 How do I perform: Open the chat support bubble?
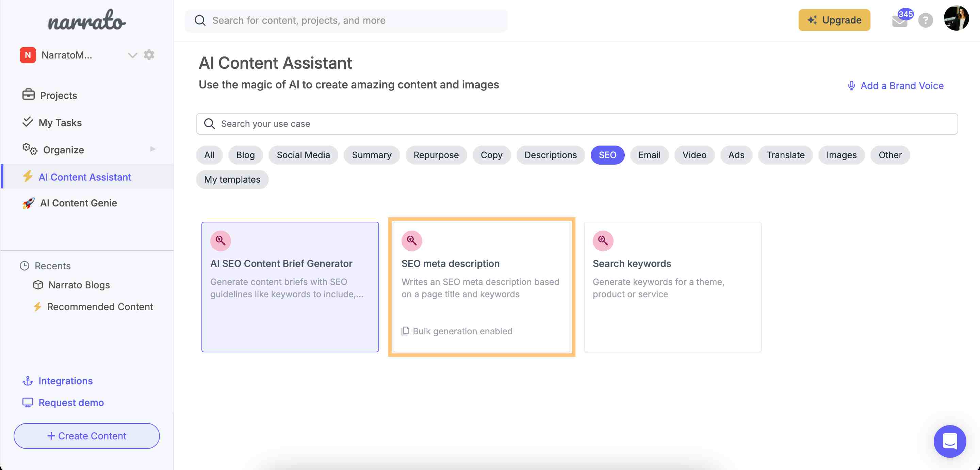tap(950, 441)
